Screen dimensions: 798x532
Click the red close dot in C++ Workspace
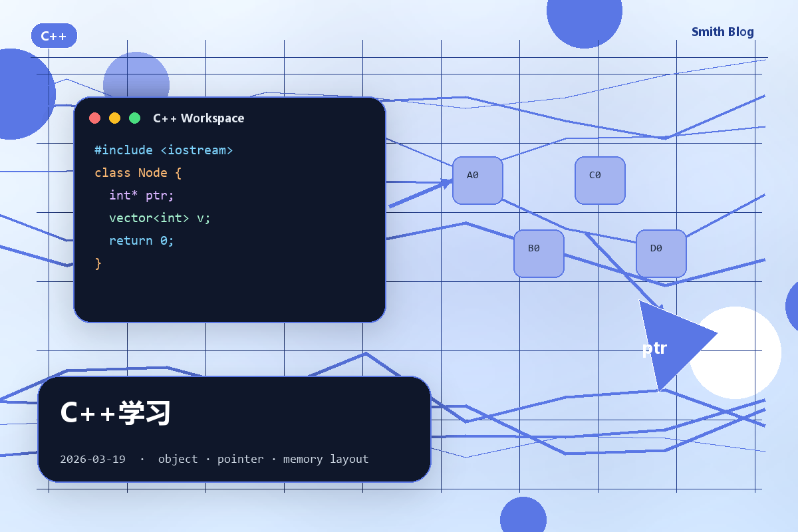tap(94, 118)
